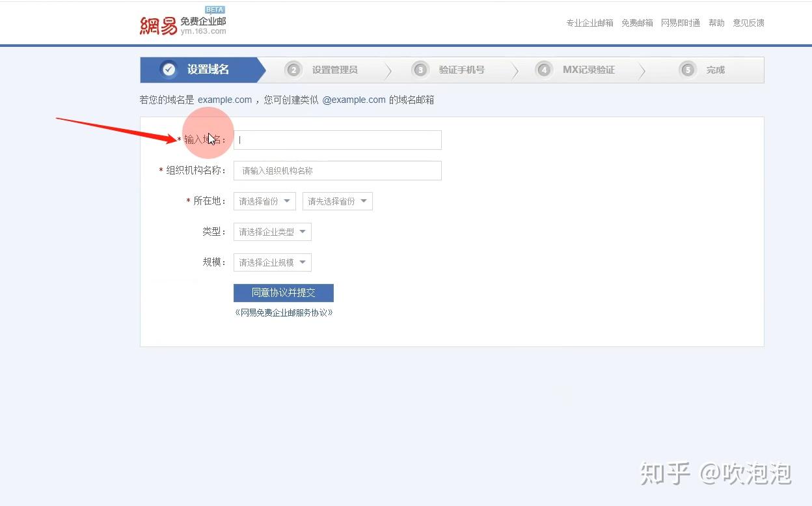The height and width of the screenshot is (506, 812).
Task: Click the 组织机构名称 field label
Action: point(196,171)
